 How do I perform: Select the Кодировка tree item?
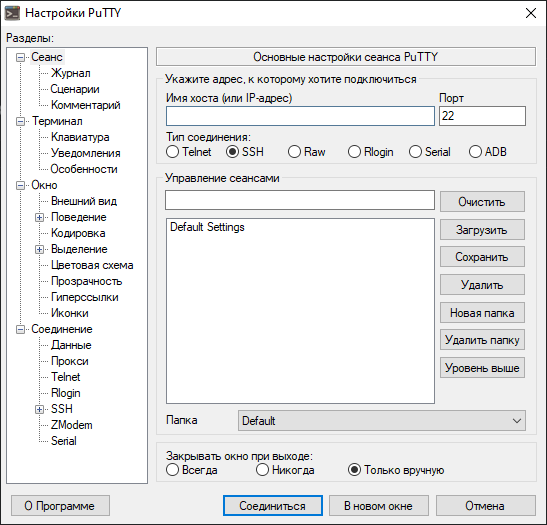coord(78,233)
